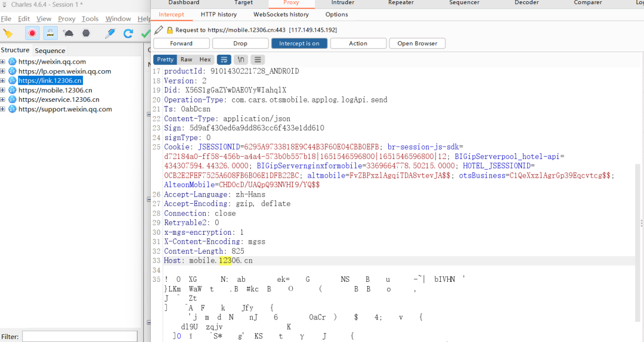Open the Repeater tab in Burp
The image size is (644, 342).
[401, 3]
